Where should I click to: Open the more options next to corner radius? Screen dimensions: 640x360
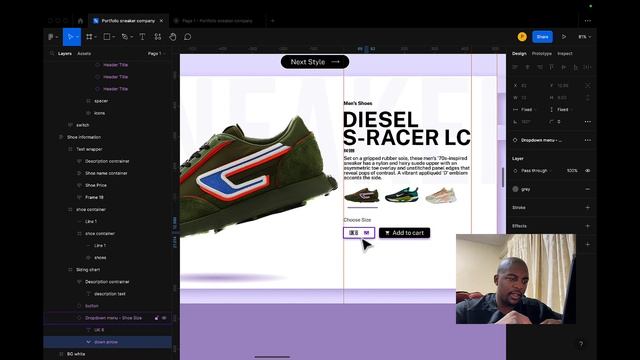pos(588,122)
